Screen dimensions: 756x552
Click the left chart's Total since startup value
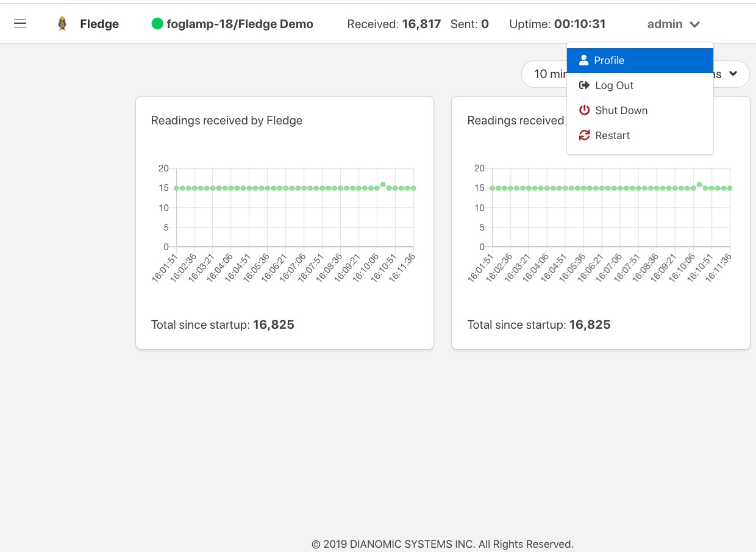point(273,324)
